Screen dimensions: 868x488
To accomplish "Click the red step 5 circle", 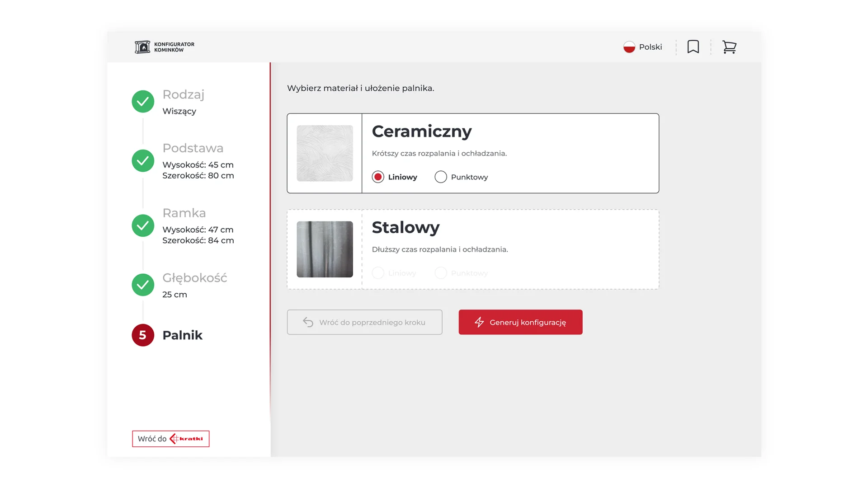I will click(143, 335).
